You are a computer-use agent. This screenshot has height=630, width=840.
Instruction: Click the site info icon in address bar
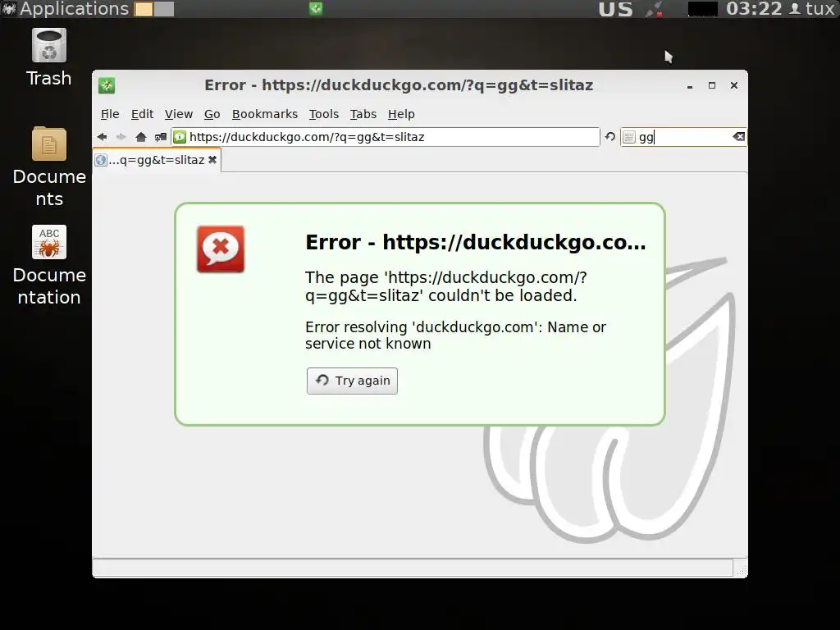(180, 137)
